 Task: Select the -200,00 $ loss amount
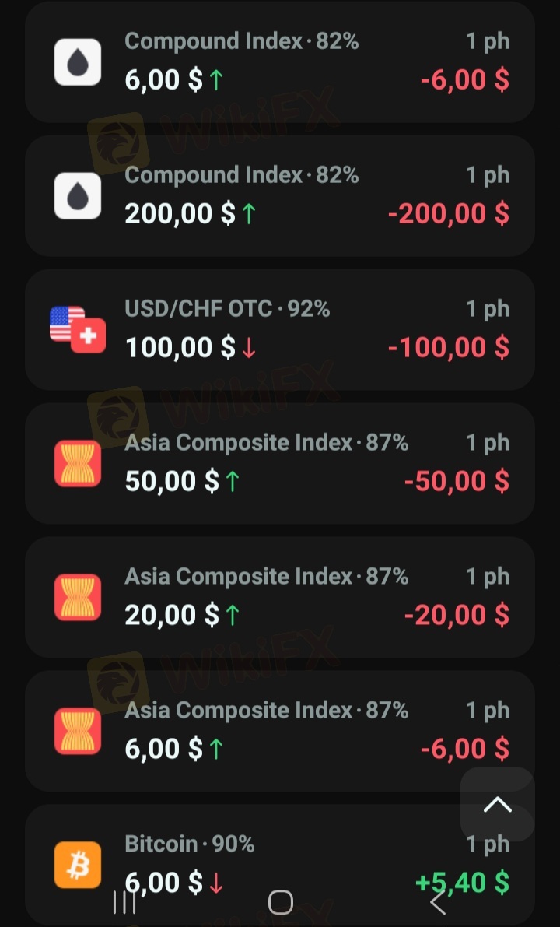(x=449, y=213)
